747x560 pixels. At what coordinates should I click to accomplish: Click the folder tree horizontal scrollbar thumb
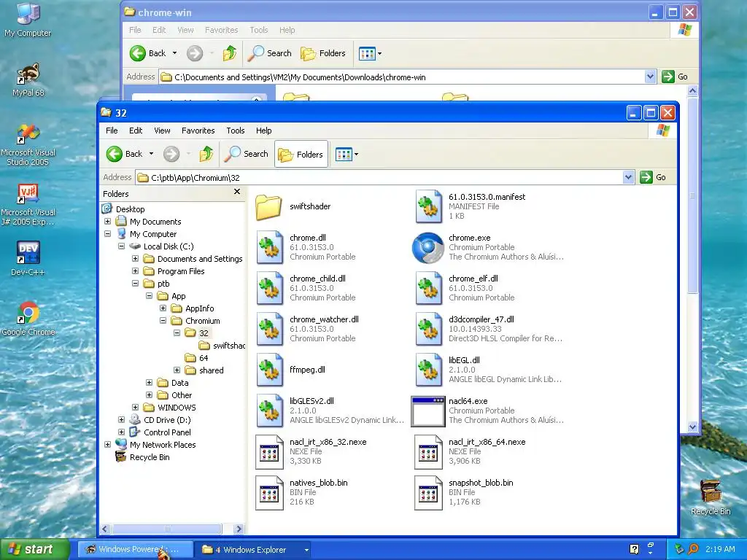[167, 529]
